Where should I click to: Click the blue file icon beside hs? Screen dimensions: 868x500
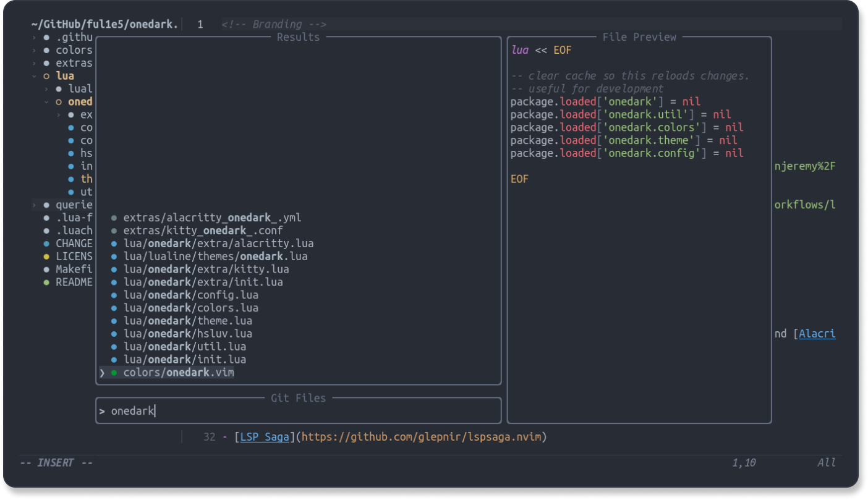tap(71, 153)
